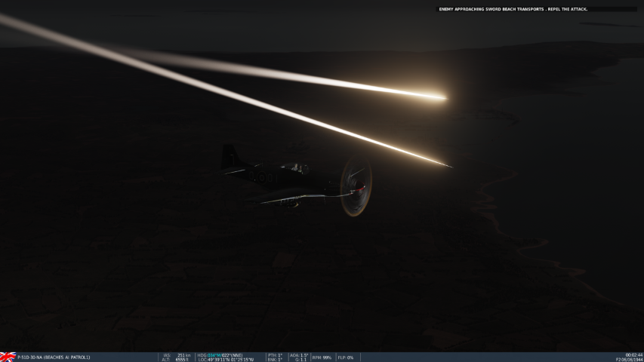
Task: Click the BNK bank indicator
Action: click(275, 360)
